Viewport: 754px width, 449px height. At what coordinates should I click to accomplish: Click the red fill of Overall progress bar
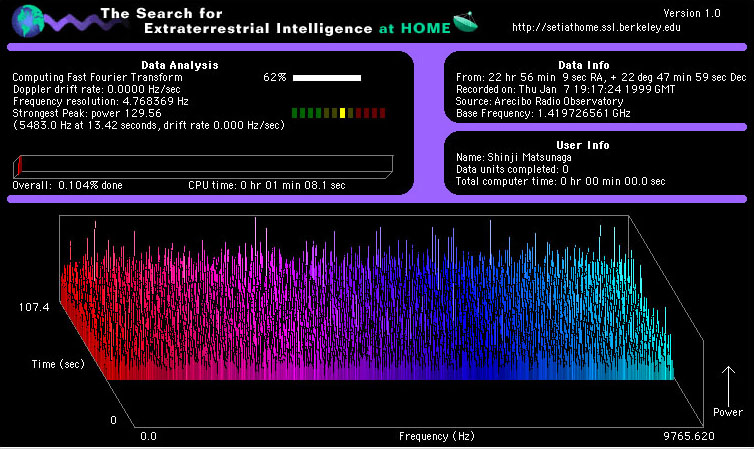click(19, 167)
